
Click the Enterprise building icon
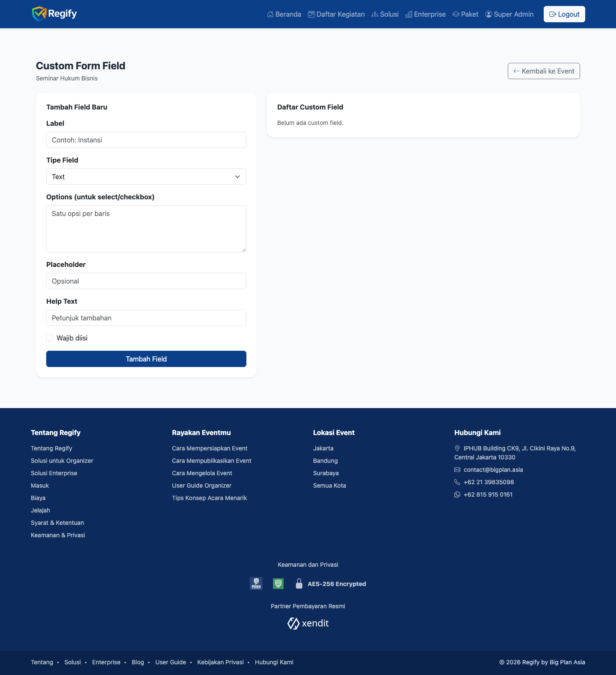point(409,14)
